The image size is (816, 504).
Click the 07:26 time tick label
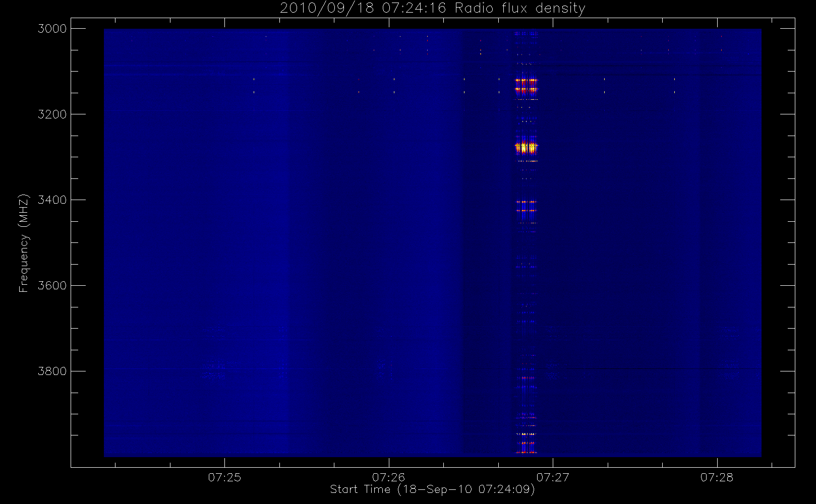pos(388,477)
